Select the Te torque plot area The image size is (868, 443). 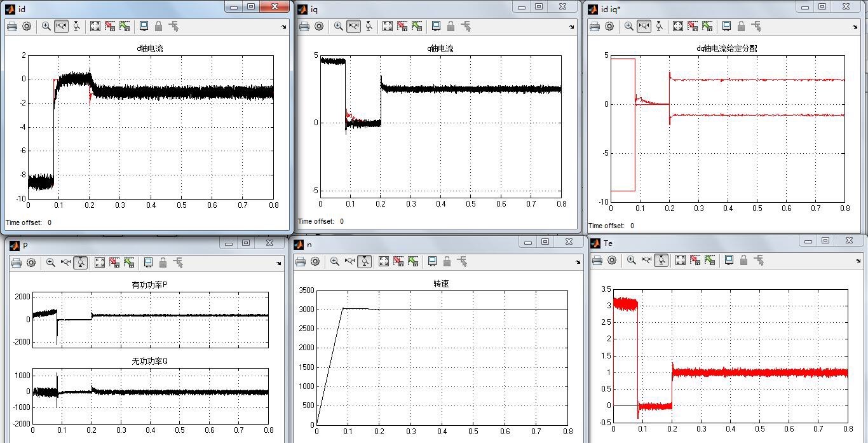(730, 355)
